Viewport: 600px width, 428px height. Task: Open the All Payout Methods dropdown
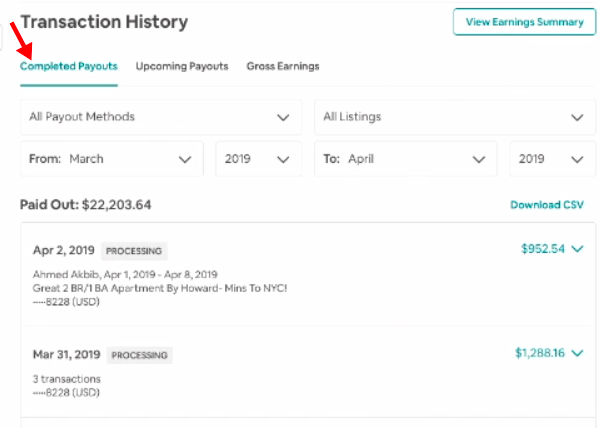[x=161, y=117]
